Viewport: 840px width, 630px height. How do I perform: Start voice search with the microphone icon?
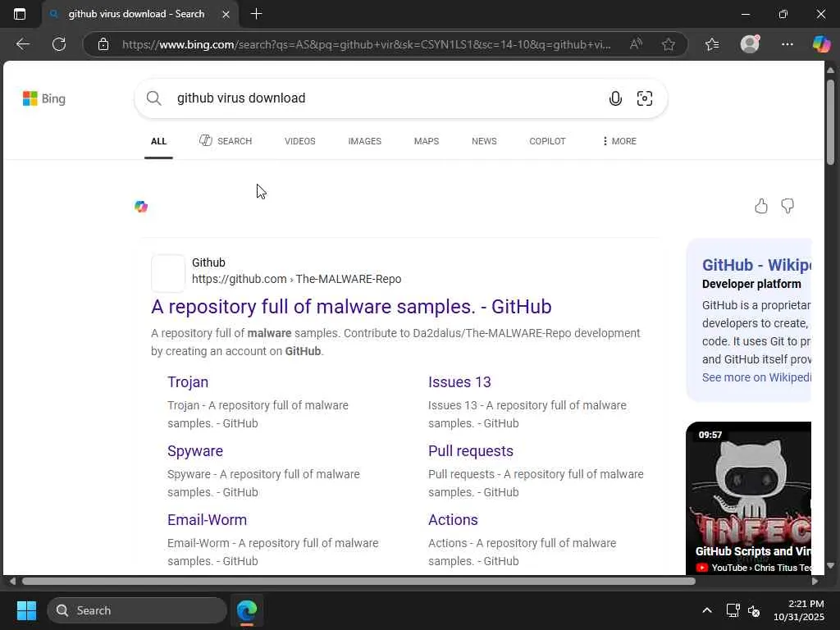(615, 98)
